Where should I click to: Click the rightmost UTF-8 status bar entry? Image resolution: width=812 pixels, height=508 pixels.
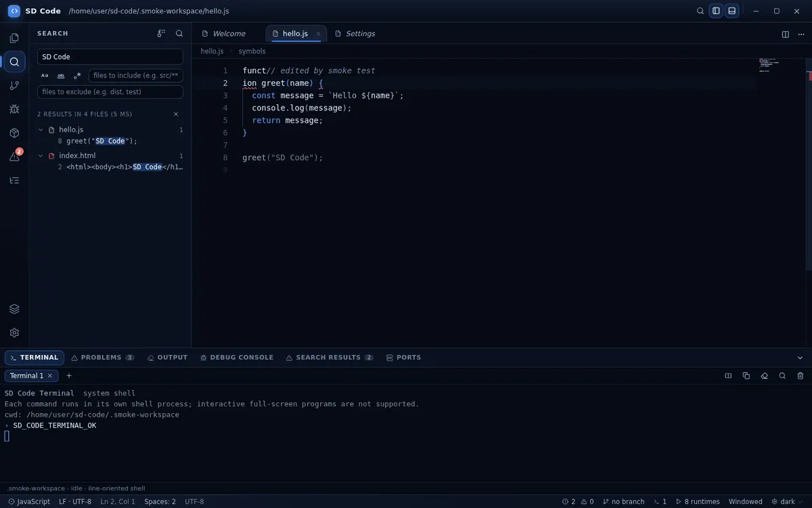click(x=194, y=501)
